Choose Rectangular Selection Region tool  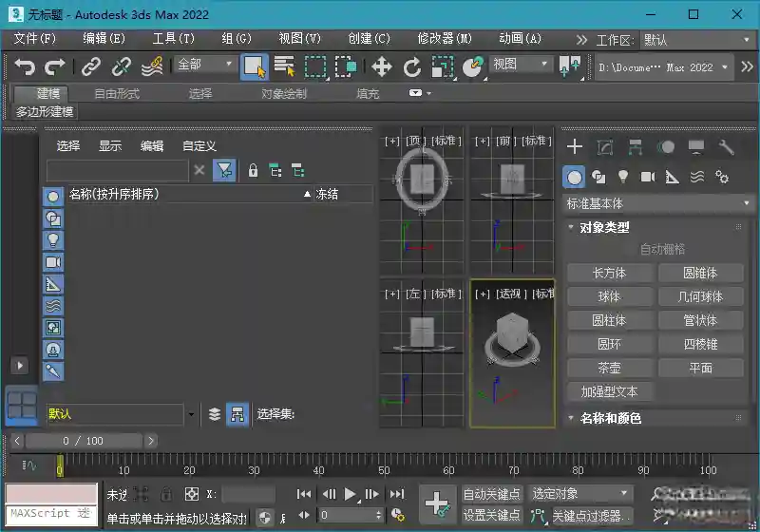[x=315, y=66]
